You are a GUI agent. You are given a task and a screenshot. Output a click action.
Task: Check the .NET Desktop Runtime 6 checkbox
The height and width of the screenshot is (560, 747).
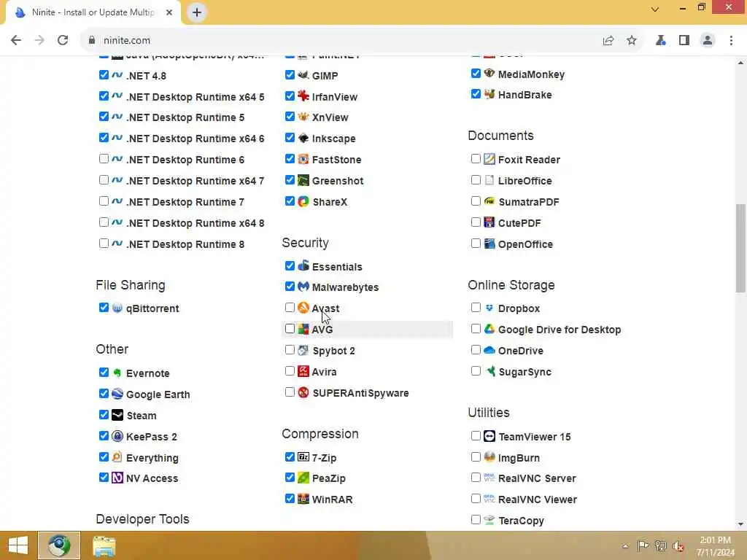tap(104, 159)
